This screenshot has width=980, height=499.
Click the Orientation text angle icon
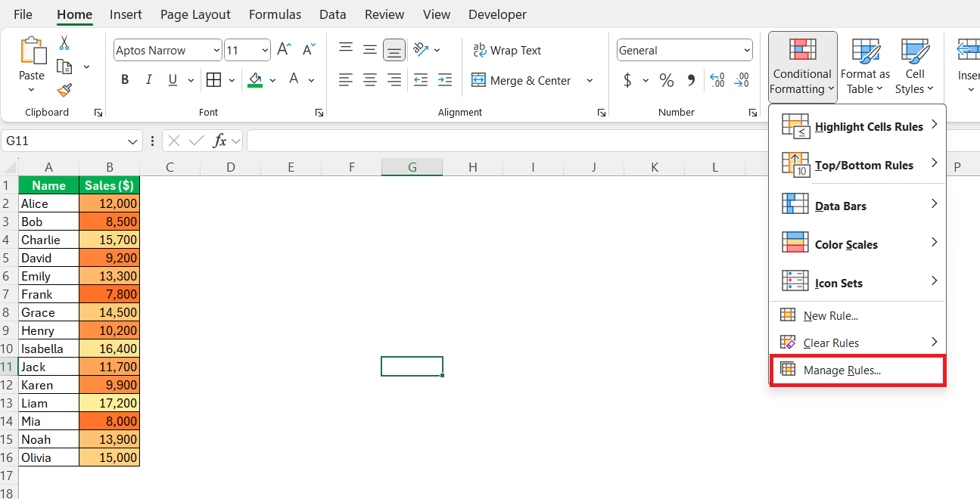click(422, 50)
